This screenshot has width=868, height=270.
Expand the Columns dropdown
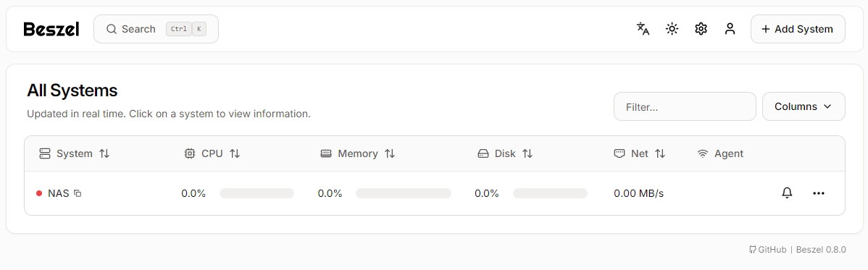[804, 106]
